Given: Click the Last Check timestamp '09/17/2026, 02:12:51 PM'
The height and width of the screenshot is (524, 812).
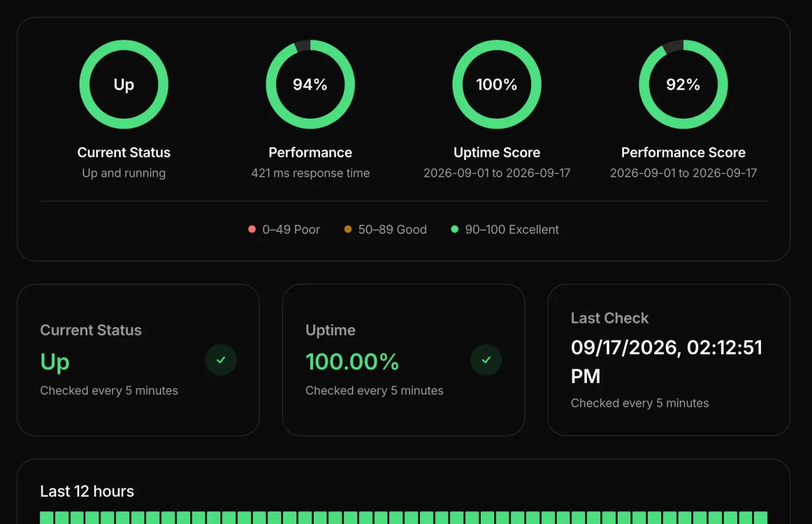Looking at the screenshot, I should coord(666,362).
